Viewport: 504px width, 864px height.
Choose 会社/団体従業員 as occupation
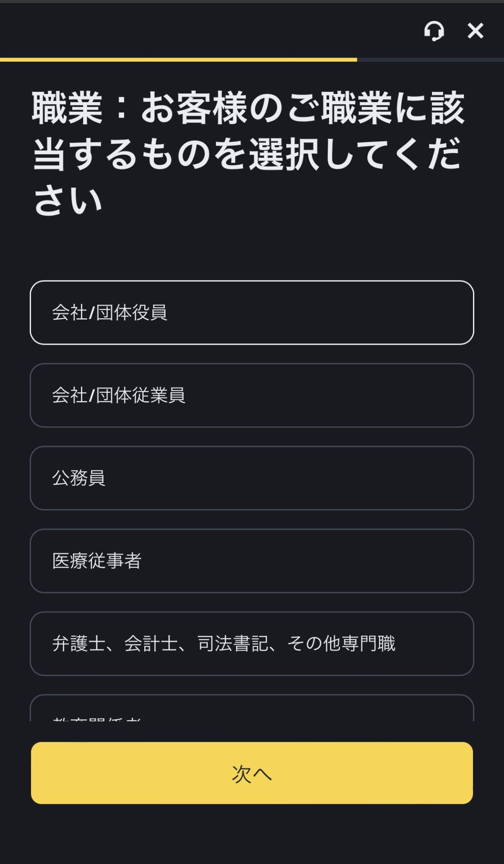coord(252,395)
